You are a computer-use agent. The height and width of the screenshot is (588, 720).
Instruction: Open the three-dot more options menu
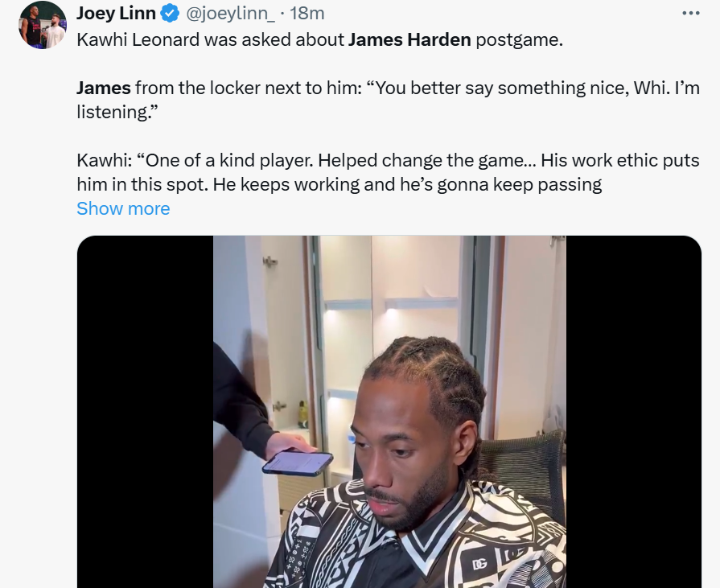point(690,14)
